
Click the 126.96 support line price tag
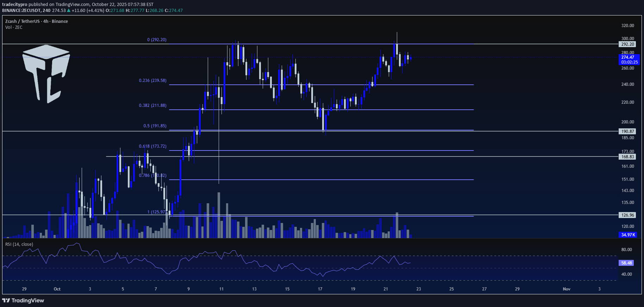[x=627, y=215]
